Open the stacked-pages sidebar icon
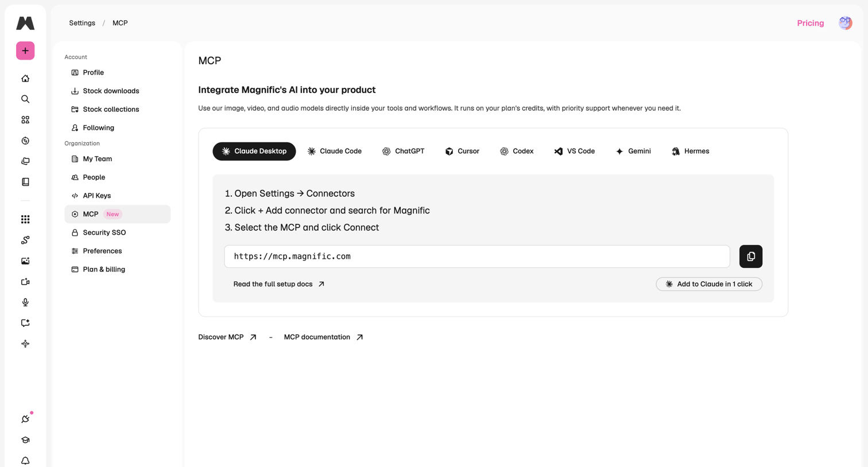 pos(25,161)
